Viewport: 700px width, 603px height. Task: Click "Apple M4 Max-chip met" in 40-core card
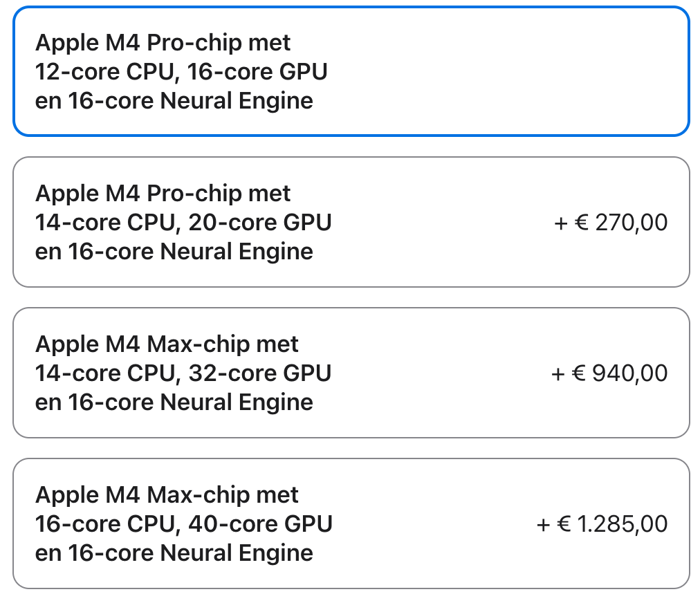pyautogui.click(x=167, y=495)
